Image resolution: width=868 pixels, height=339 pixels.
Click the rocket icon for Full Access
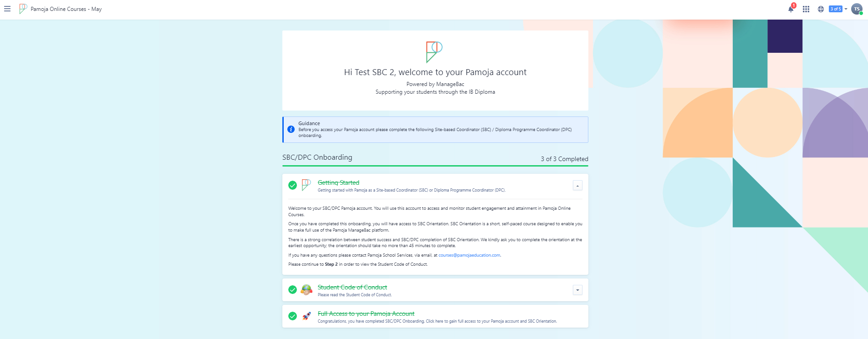pyautogui.click(x=307, y=316)
